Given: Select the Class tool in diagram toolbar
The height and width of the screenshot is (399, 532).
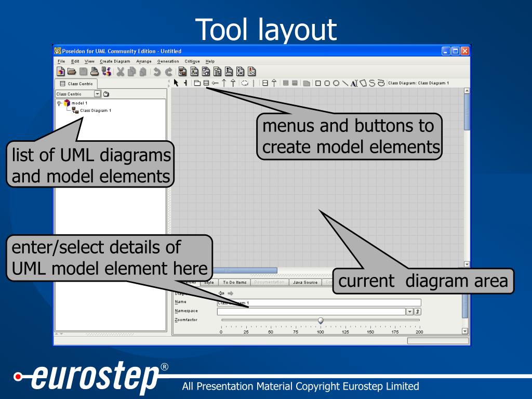Looking at the screenshot, I should click(206, 83).
